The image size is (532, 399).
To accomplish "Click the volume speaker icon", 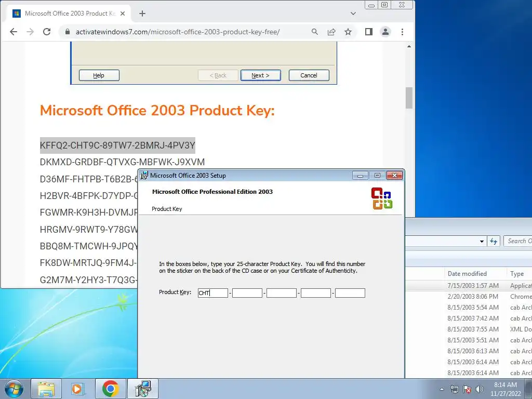I will pyautogui.click(x=479, y=389).
